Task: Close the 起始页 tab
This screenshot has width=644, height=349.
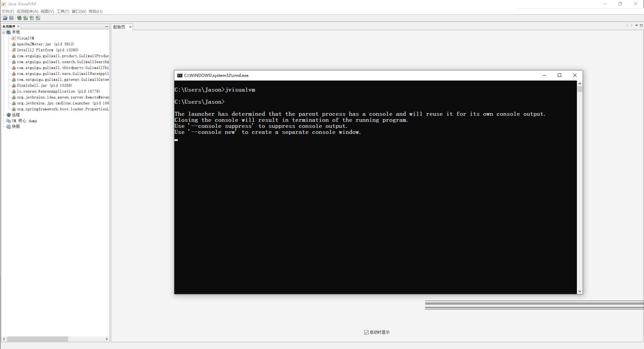Action: coord(130,27)
